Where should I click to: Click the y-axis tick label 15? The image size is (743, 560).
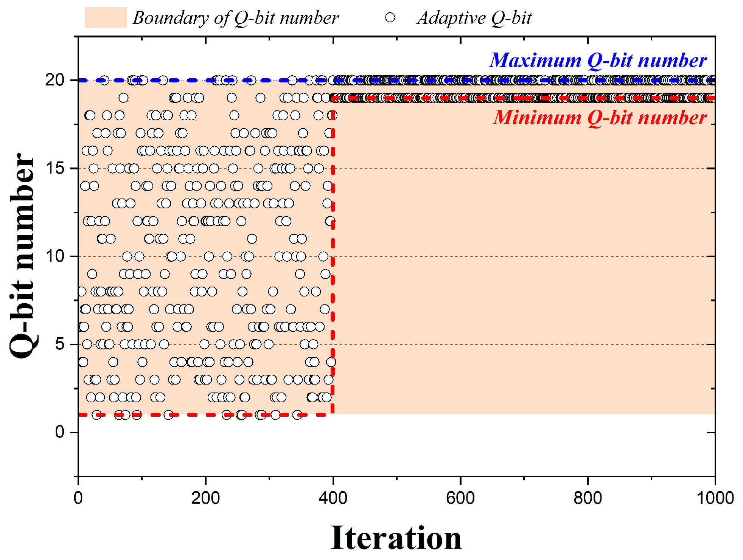pyautogui.click(x=55, y=168)
